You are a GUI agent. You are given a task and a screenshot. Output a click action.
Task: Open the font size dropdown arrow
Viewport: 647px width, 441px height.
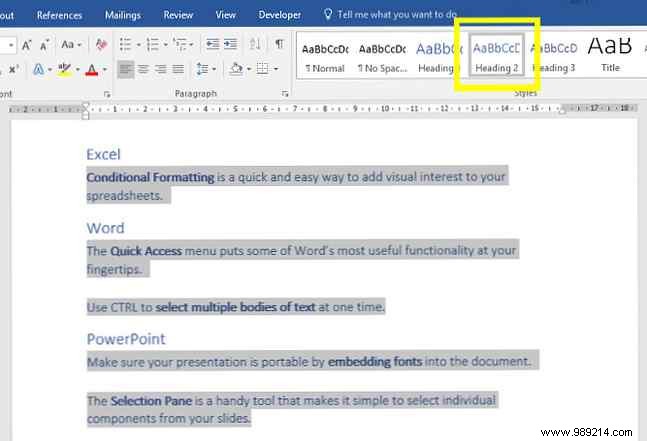tap(11, 45)
